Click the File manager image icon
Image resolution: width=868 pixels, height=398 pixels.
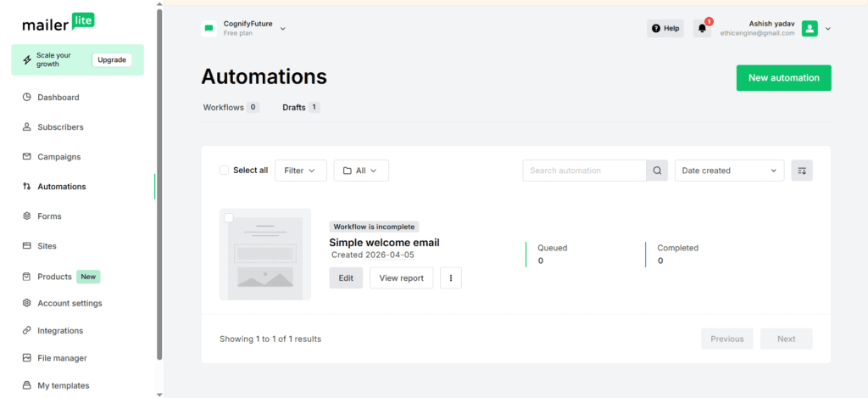pos(26,358)
